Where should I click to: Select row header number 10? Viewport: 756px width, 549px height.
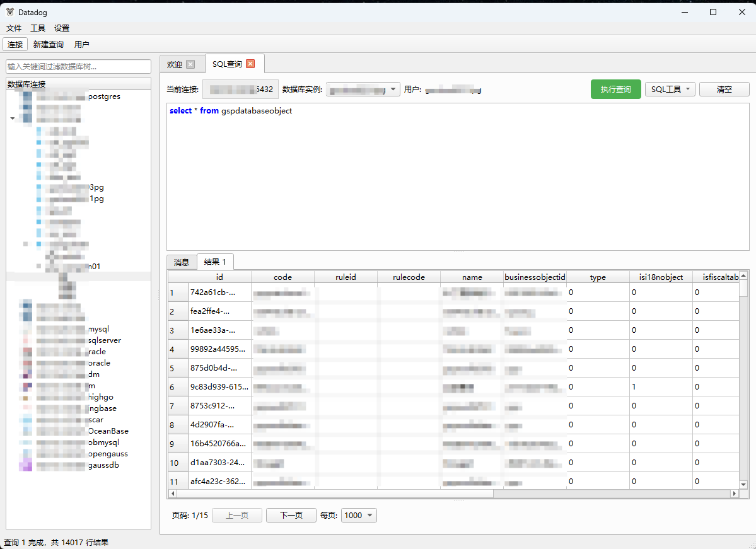click(x=178, y=463)
